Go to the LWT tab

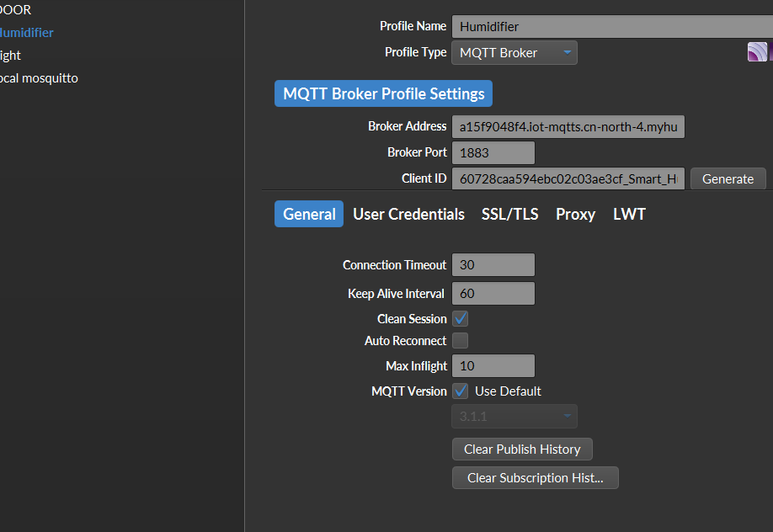point(629,215)
